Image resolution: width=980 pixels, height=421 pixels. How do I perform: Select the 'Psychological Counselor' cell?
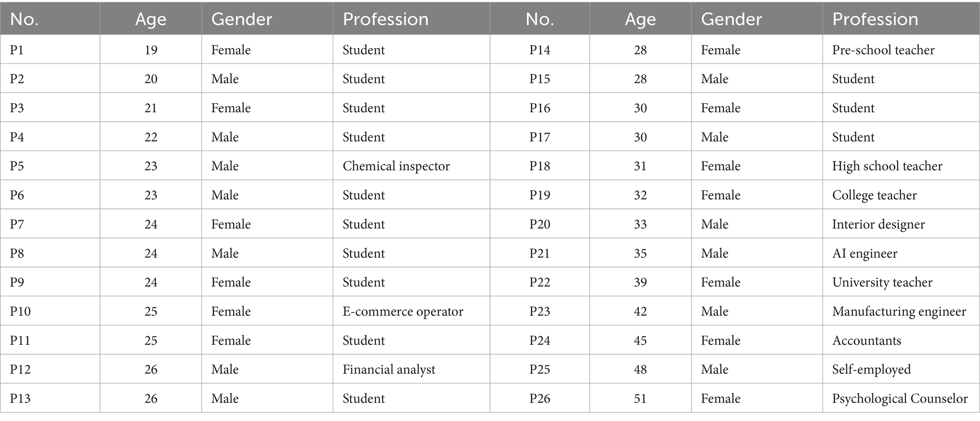coord(900,399)
